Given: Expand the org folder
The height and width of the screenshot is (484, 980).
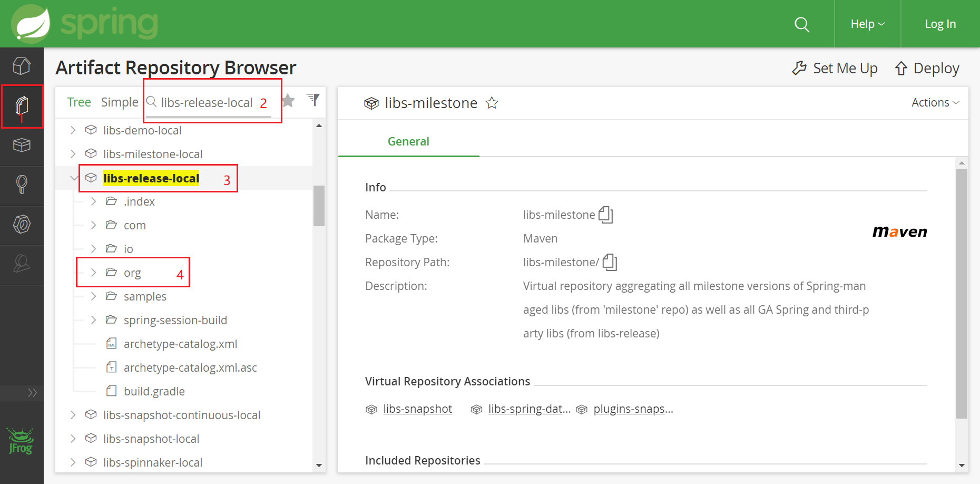Looking at the screenshot, I should tap(93, 272).
